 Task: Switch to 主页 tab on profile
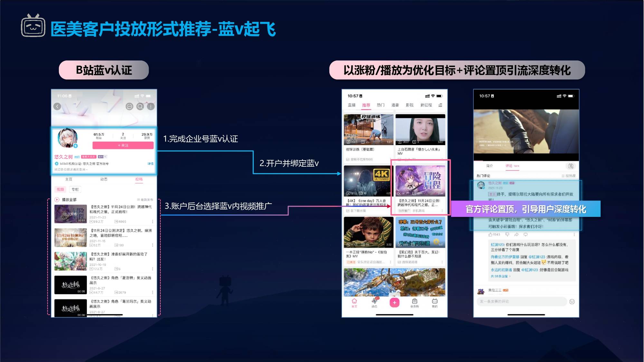pyautogui.click(x=69, y=179)
